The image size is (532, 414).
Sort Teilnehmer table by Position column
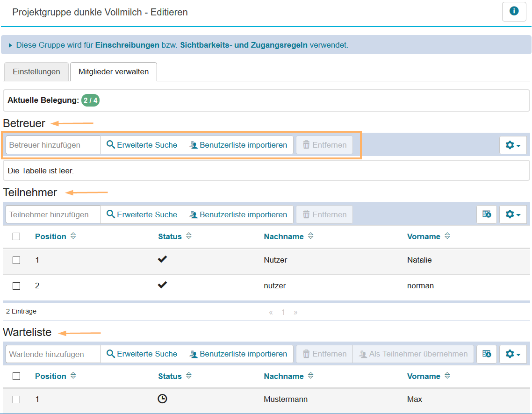(x=50, y=236)
